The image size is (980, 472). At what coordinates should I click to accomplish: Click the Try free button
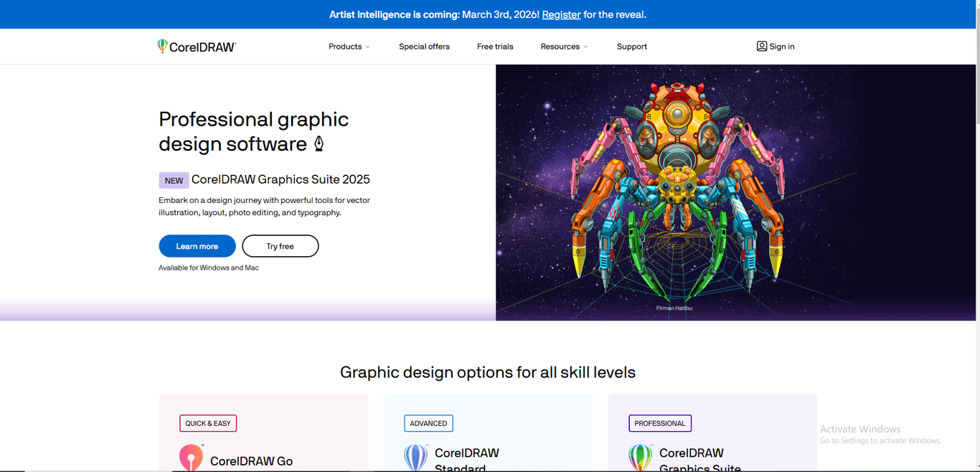(281, 246)
